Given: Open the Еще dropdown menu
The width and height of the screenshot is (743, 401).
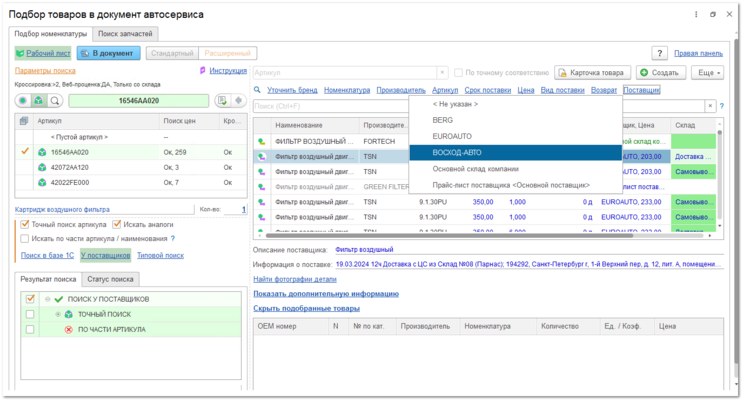Looking at the screenshot, I should click(x=708, y=73).
